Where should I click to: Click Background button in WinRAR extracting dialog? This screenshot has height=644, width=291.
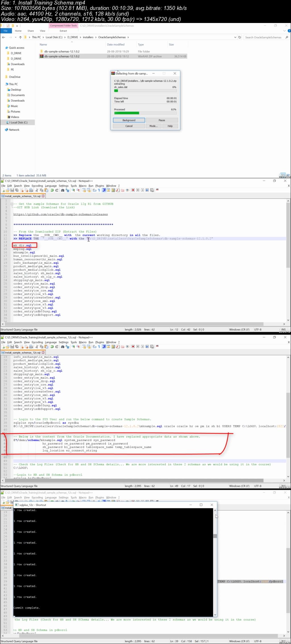(129, 120)
